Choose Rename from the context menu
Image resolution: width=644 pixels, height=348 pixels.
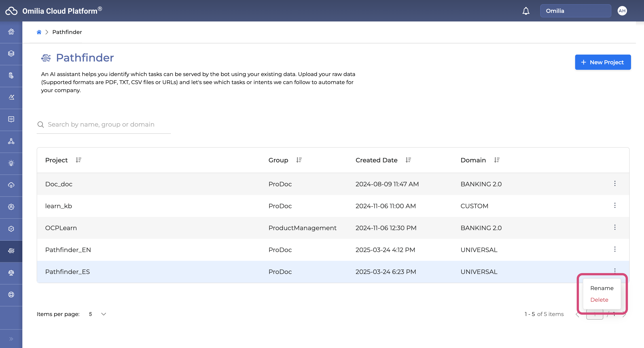tap(602, 288)
